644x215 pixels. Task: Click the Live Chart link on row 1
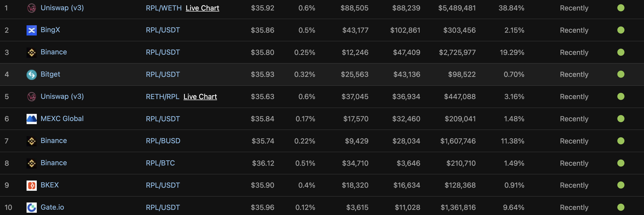(202, 8)
